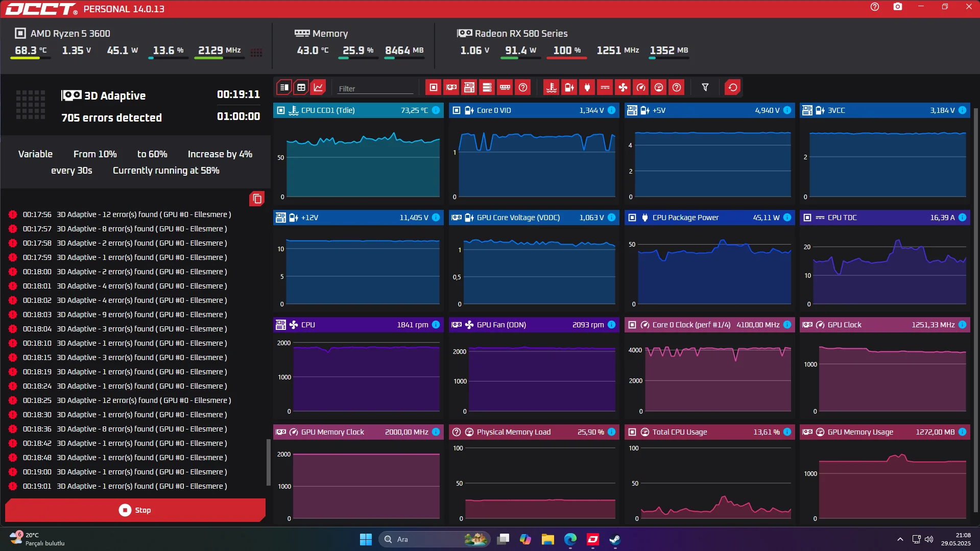Click the sensor Filter text field
Viewport: 980px width, 551px height.
point(375,88)
